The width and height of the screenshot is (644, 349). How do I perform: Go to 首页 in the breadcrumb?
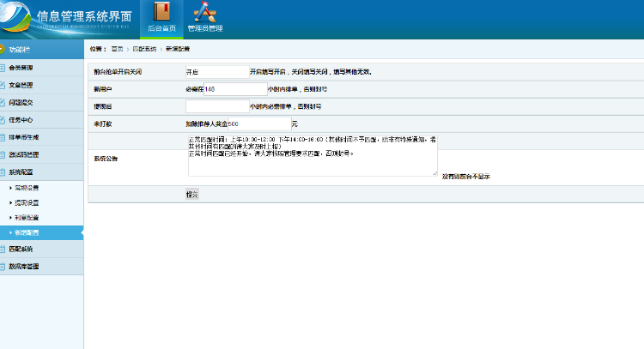117,49
